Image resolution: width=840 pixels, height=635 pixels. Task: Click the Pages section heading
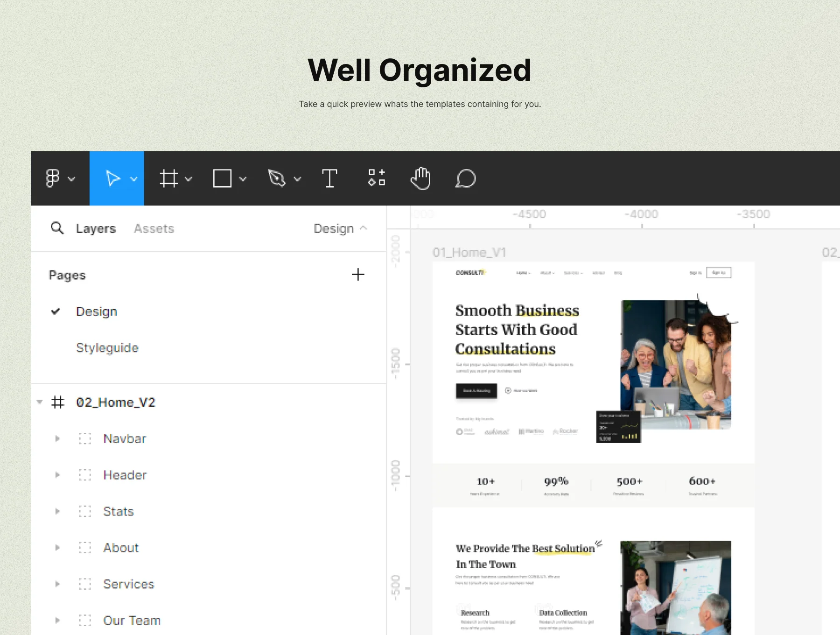pos(67,275)
